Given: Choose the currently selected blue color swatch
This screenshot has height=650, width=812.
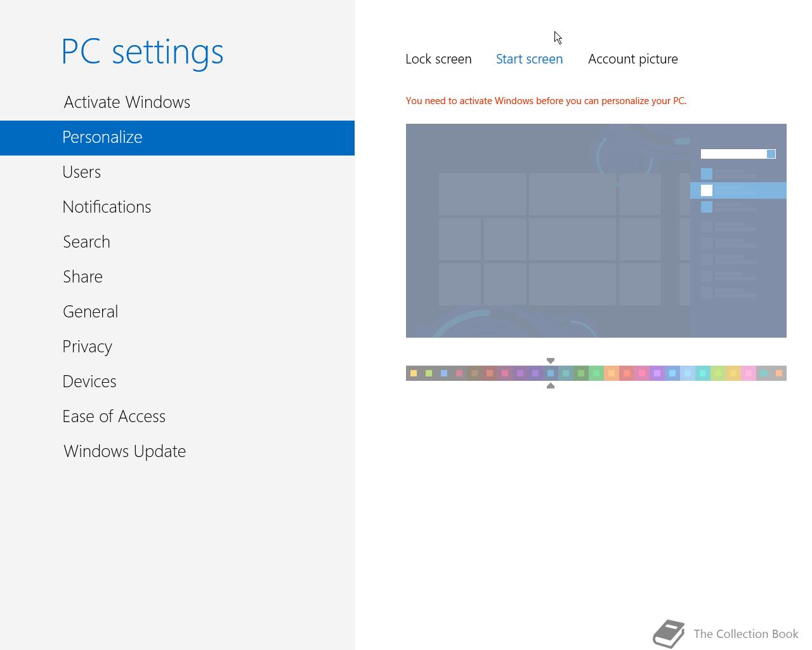Looking at the screenshot, I should click(x=551, y=373).
